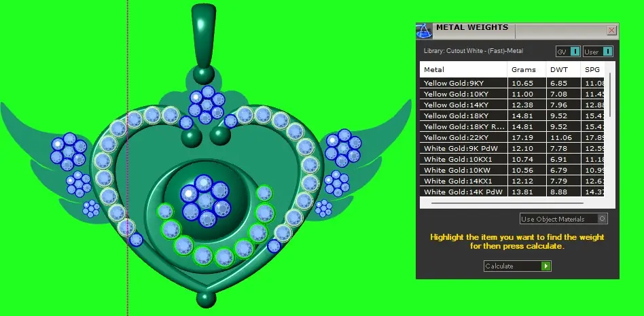Select the White Gold:14K PdW row
This screenshot has height=316, width=644.
[x=512, y=192]
